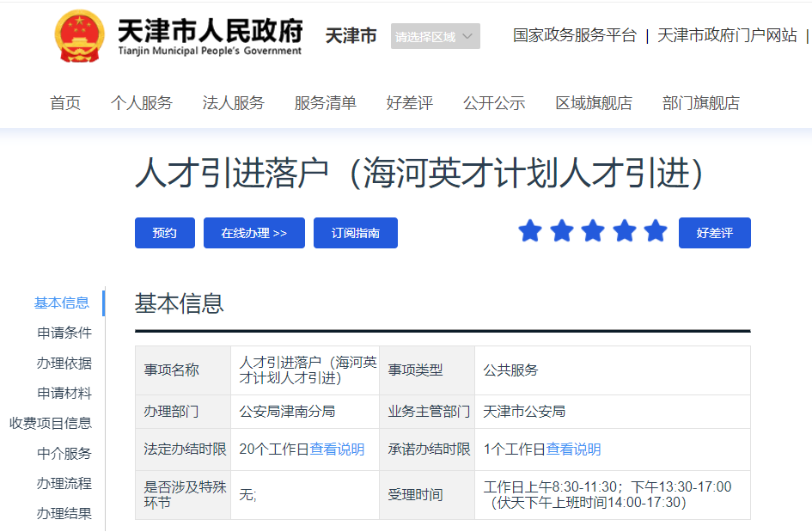This screenshot has width=812, height=532.
Task: Click the first rating star
Action: tap(530, 231)
